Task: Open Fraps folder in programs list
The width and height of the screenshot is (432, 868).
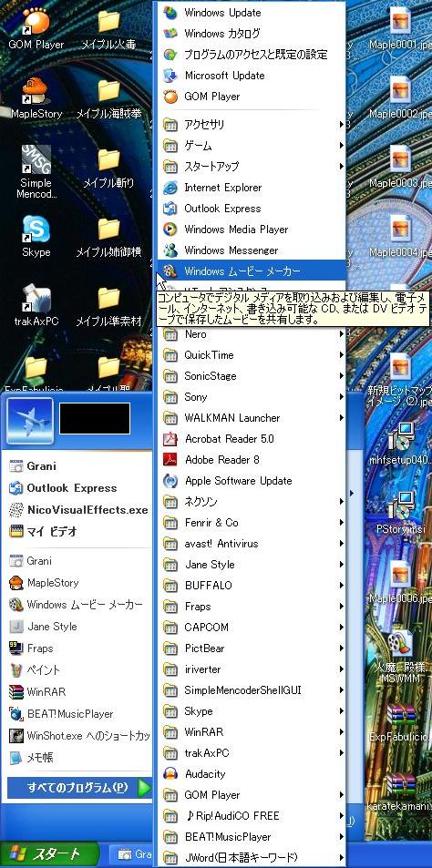Action: pos(252,607)
